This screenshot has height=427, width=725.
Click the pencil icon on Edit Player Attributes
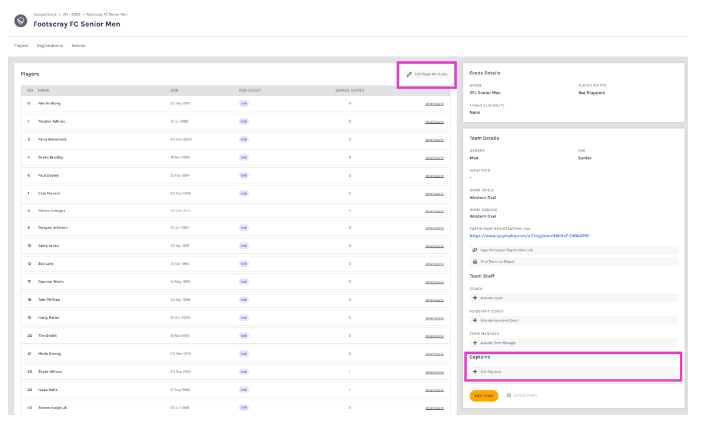point(409,74)
